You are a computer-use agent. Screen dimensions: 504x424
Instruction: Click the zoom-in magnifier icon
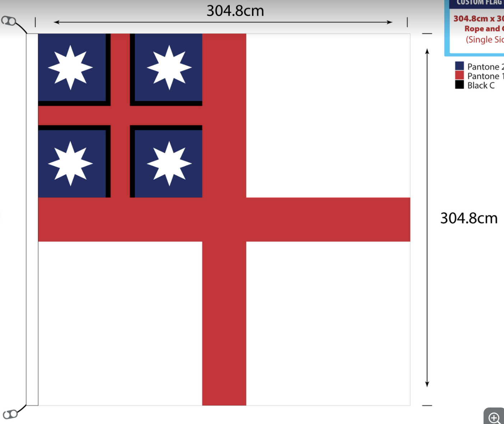[x=494, y=418]
